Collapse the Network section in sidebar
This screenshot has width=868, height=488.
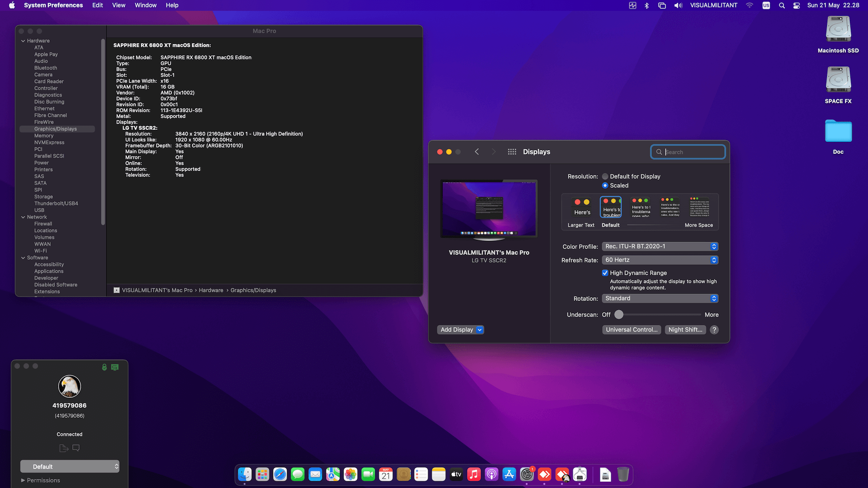23,217
